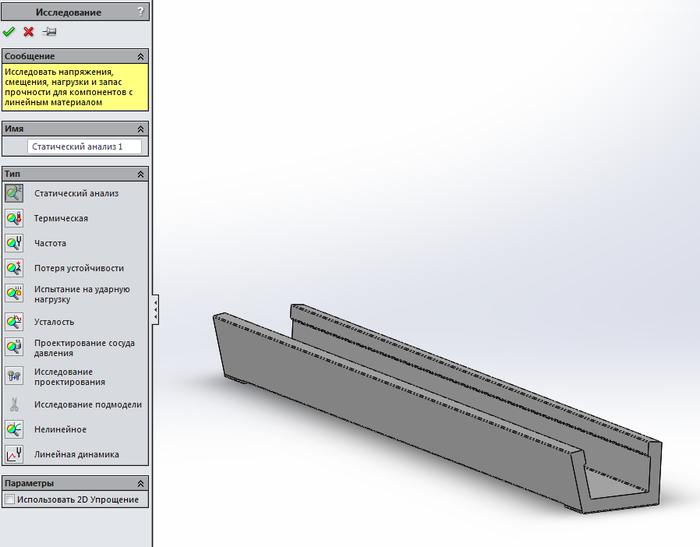Image resolution: width=700 pixels, height=547 pixels.
Task: Select Проектирование сосуда давления icon
Action: 14,347
